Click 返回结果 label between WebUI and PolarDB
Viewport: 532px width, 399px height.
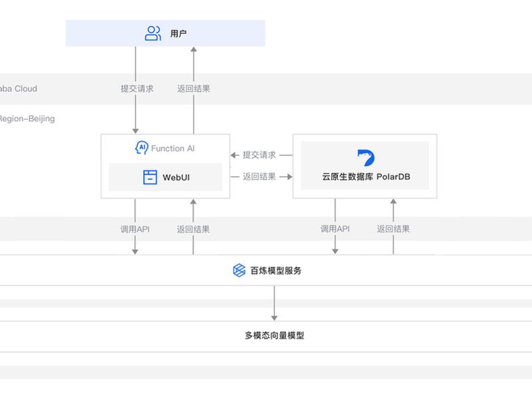click(x=259, y=176)
